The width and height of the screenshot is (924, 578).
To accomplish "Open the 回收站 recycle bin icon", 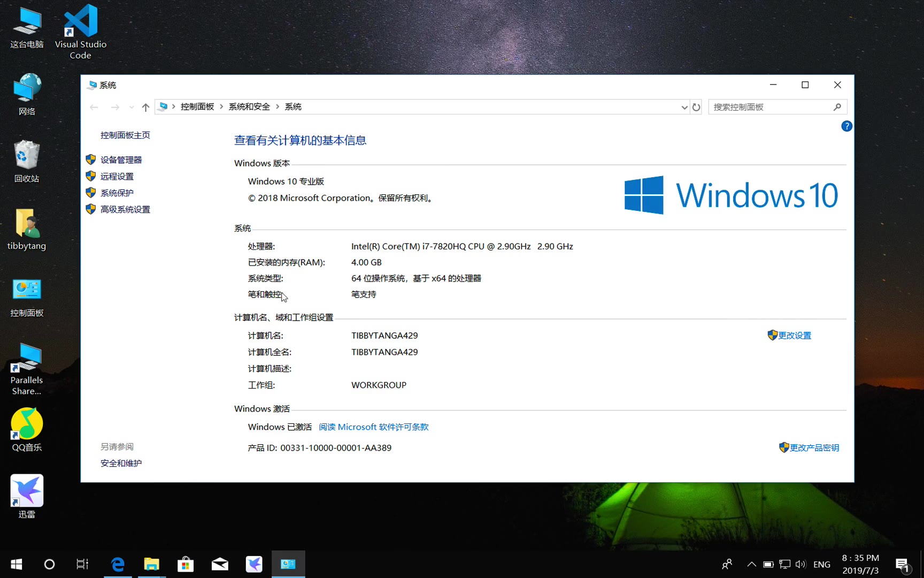I will tap(27, 162).
